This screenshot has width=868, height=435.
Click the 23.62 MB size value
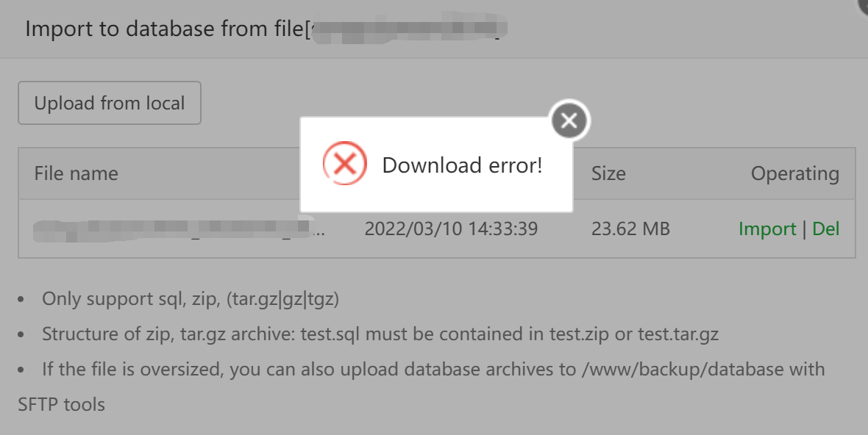click(630, 229)
